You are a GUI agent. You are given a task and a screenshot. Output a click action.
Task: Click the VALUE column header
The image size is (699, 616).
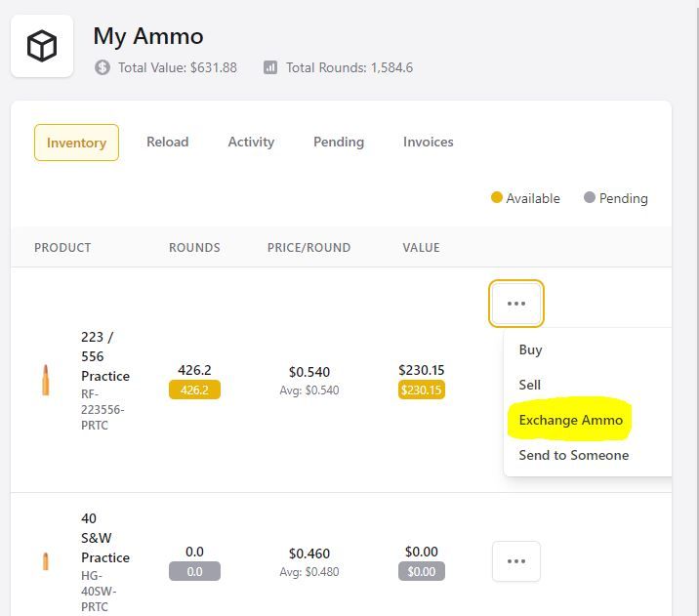click(x=422, y=247)
